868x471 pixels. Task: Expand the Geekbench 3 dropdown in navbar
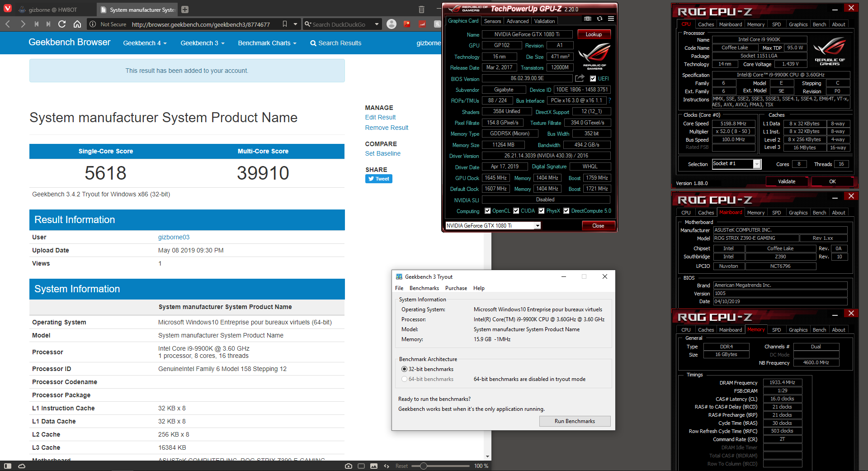tap(203, 43)
